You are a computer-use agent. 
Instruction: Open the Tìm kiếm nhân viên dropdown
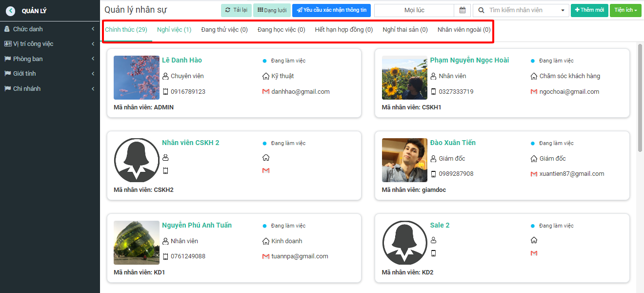pyautogui.click(x=521, y=10)
